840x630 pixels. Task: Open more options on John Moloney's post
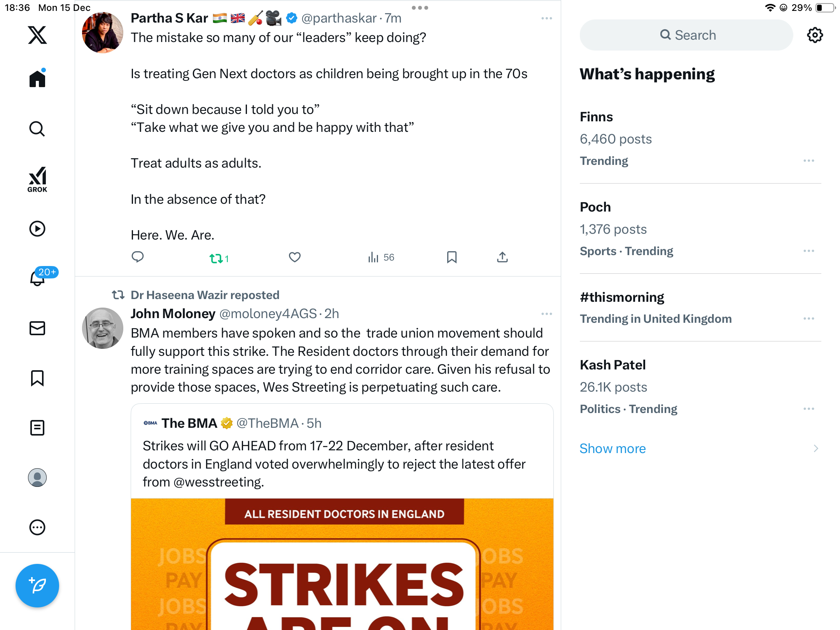point(546,314)
